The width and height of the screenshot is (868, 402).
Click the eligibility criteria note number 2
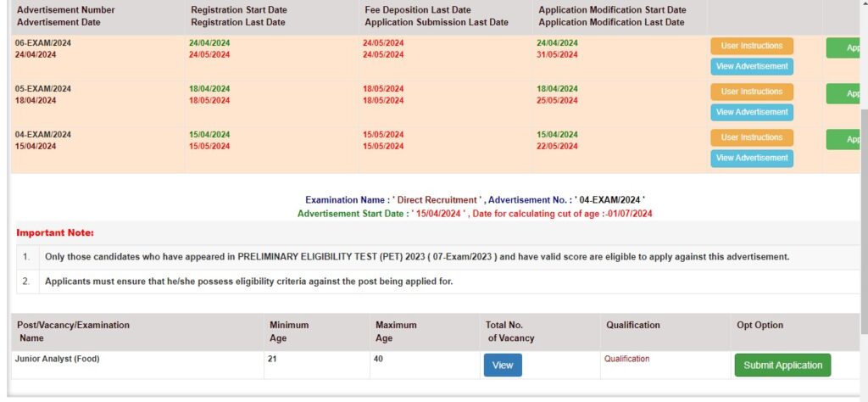point(248,282)
